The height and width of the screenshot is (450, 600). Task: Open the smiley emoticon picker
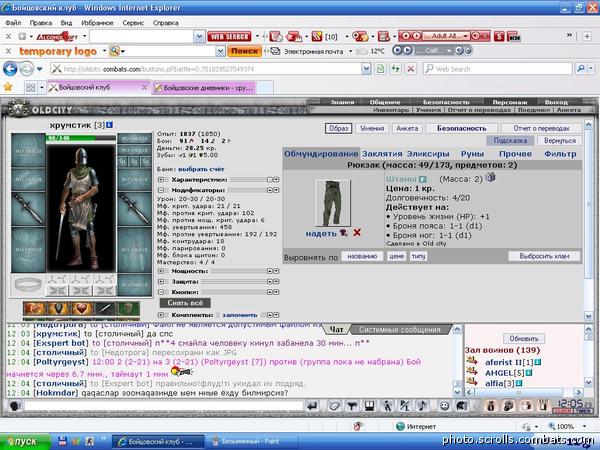coord(444,405)
